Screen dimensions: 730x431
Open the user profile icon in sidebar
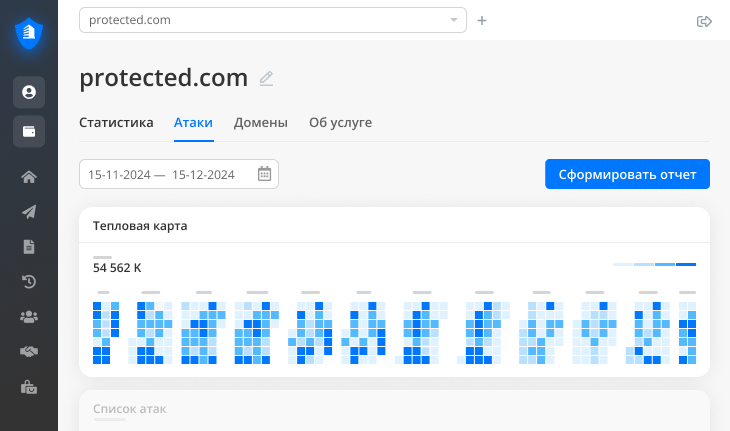pyautogui.click(x=29, y=92)
